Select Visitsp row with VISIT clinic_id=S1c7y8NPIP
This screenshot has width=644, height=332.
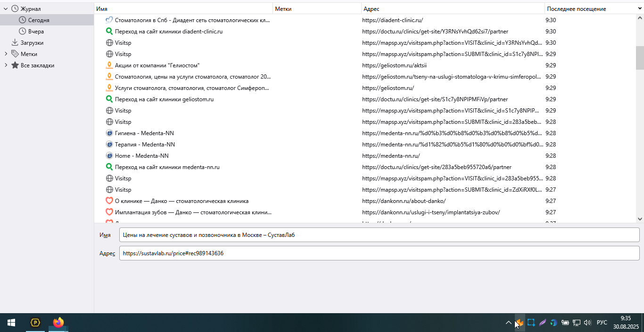[x=365, y=110]
